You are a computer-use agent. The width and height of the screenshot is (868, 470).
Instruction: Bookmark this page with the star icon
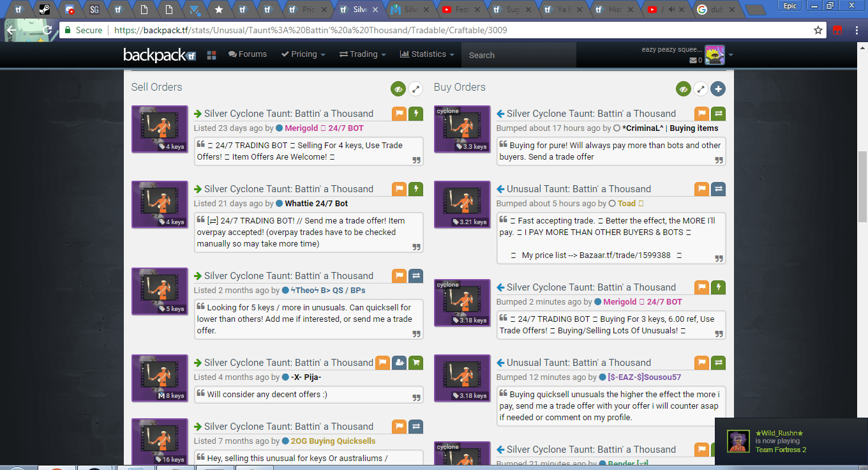[818, 30]
